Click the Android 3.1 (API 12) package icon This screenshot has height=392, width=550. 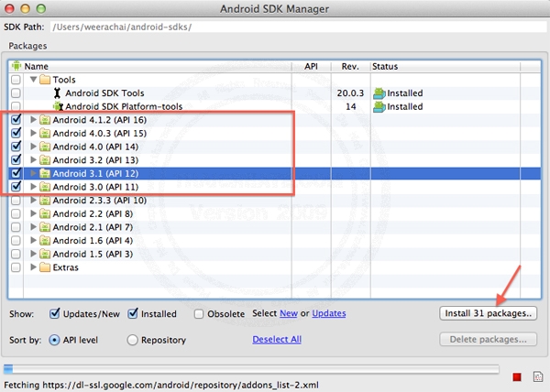coord(45,173)
